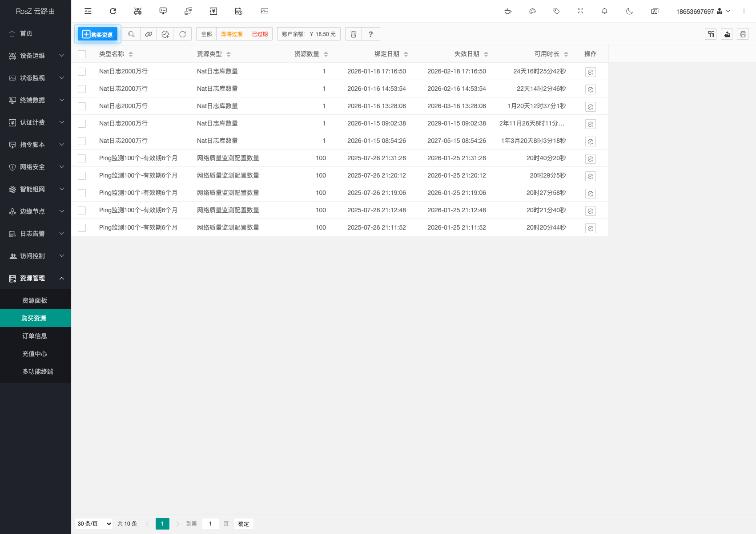Toggle dark mode moon icon

629,11
